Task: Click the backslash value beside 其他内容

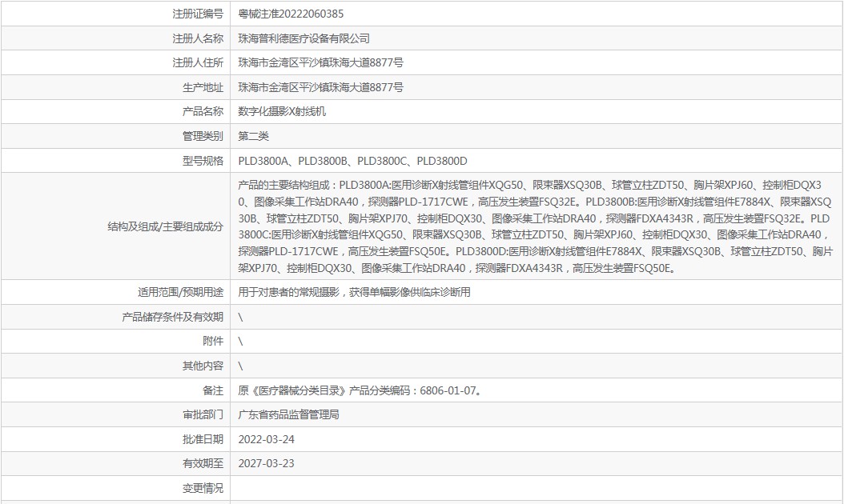Action: tap(240, 366)
